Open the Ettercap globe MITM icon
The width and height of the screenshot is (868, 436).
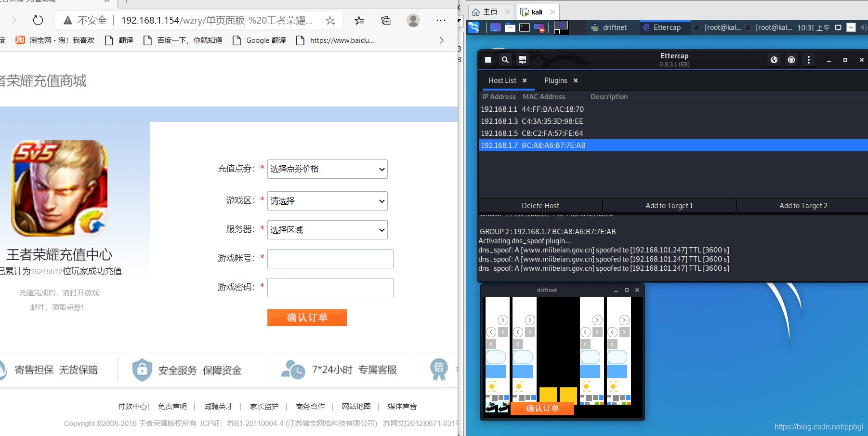point(774,59)
